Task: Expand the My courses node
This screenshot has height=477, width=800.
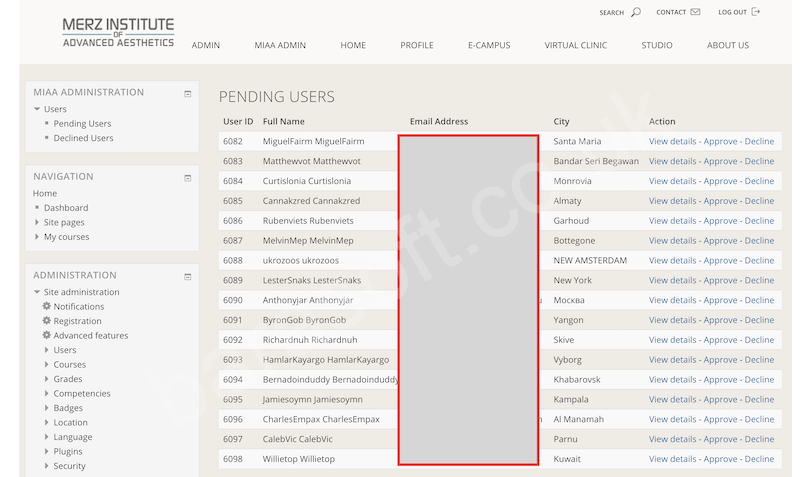Action: [x=37, y=237]
